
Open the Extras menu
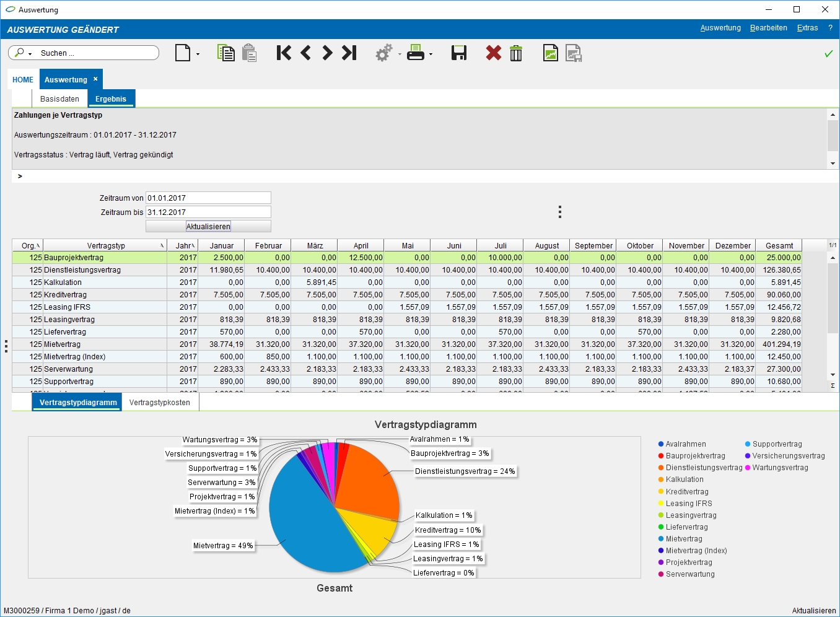click(807, 28)
